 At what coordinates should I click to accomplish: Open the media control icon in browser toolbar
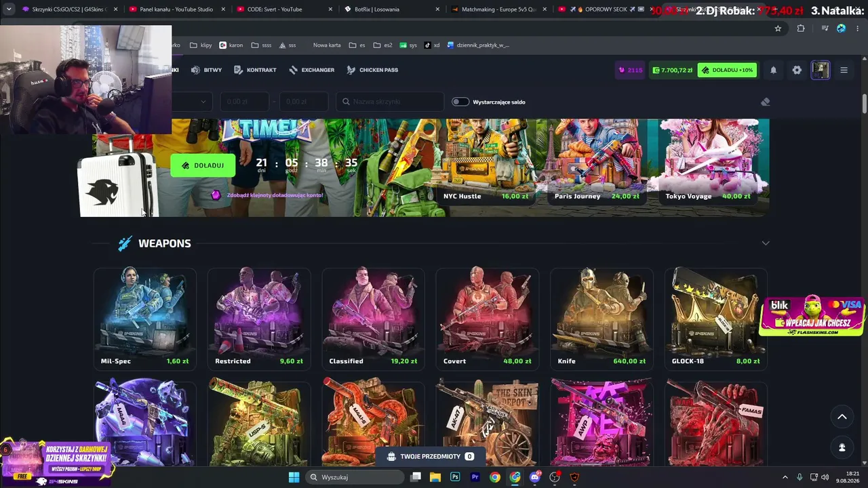click(x=825, y=28)
